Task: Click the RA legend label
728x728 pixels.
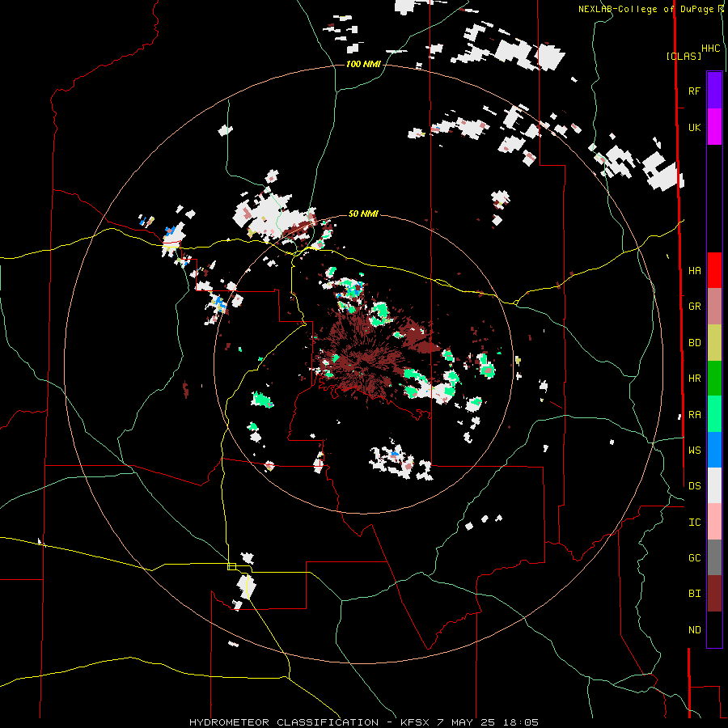Action: 694,415
